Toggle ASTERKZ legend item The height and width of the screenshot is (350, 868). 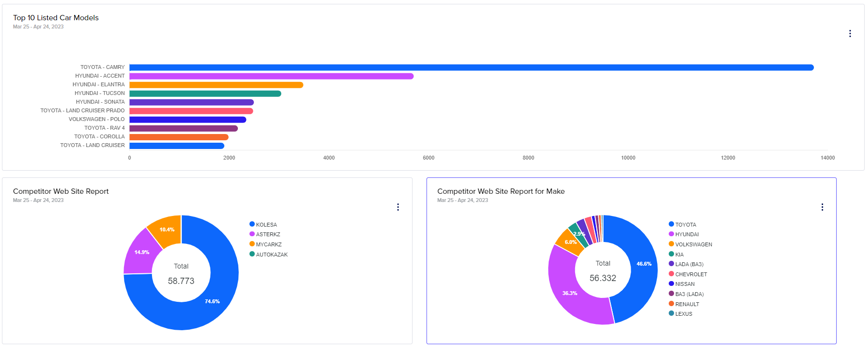(264, 234)
